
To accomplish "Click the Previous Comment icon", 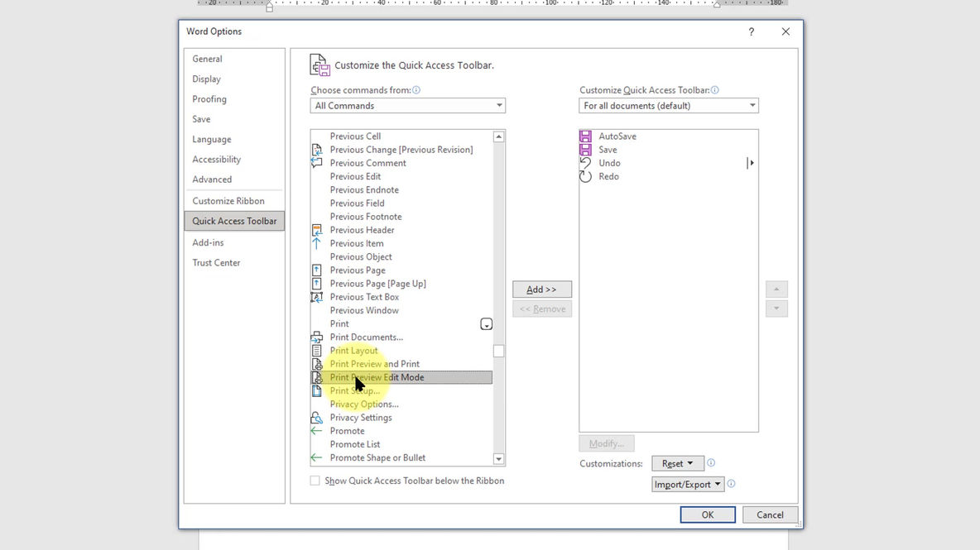I will [x=317, y=163].
